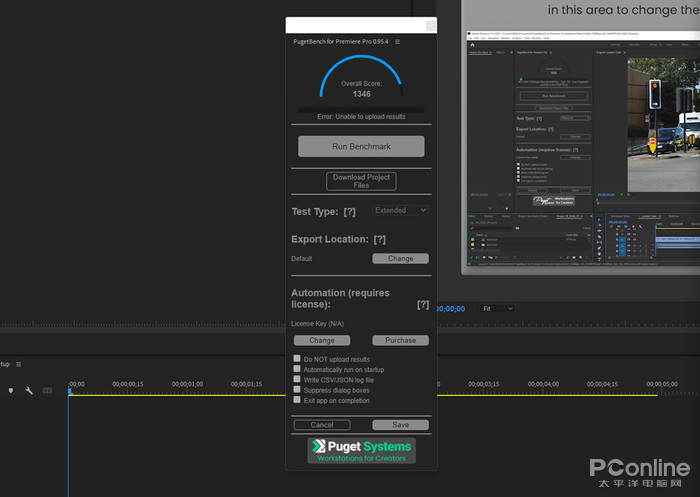The width and height of the screenshot is (700, 497).
Task: Expand the Extended test type dropdown
Action: (400, 210)
